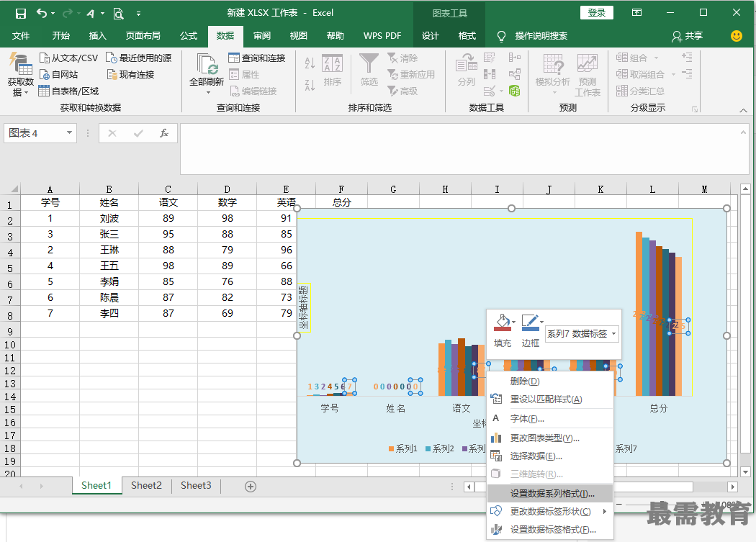
Task: Click 现有连接 existing connections
Action: click(x=130, y=74)
